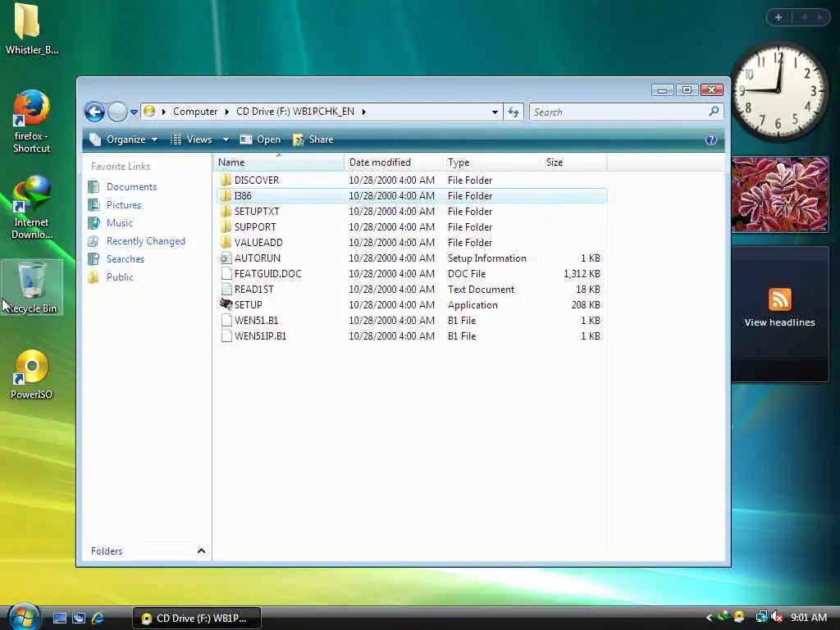Click the Internet Download desktop shortcut
Screen dimensions: 840x630
(31, 208)
